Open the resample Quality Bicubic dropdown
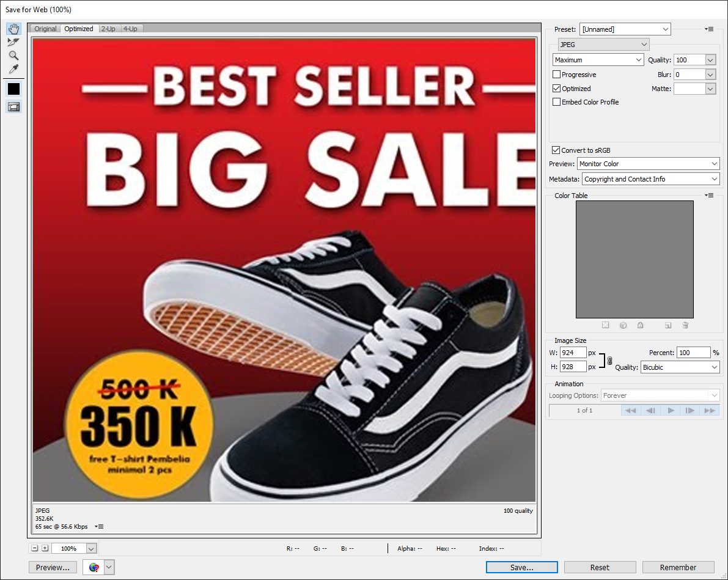The width and height of the screenshot is (728, 580). point(680,367)
